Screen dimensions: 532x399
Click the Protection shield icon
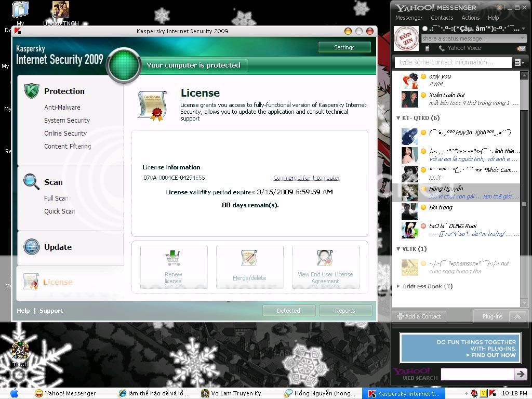click(32, 90)
